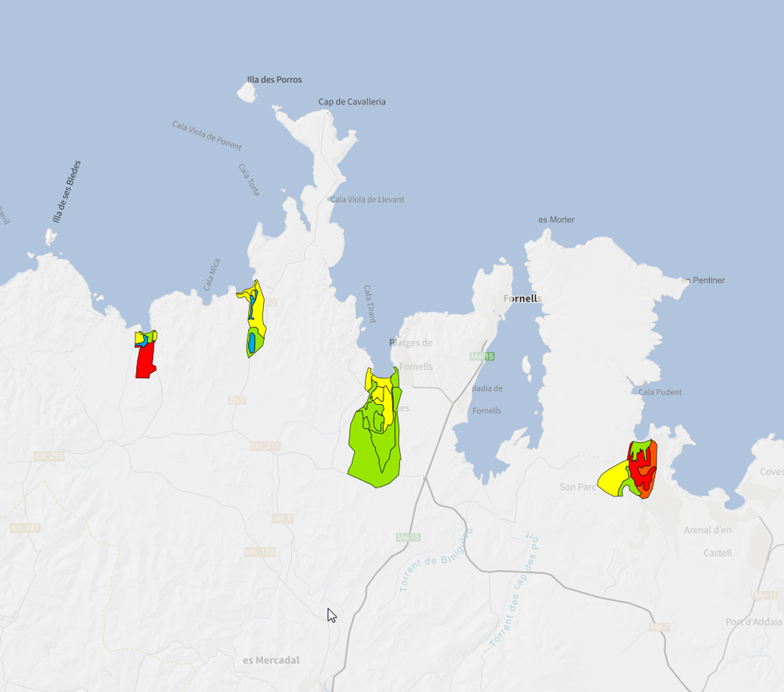This screenshot has width=784, height=692.
Task: Click the Illa des Porros islet
Action: 246,93
